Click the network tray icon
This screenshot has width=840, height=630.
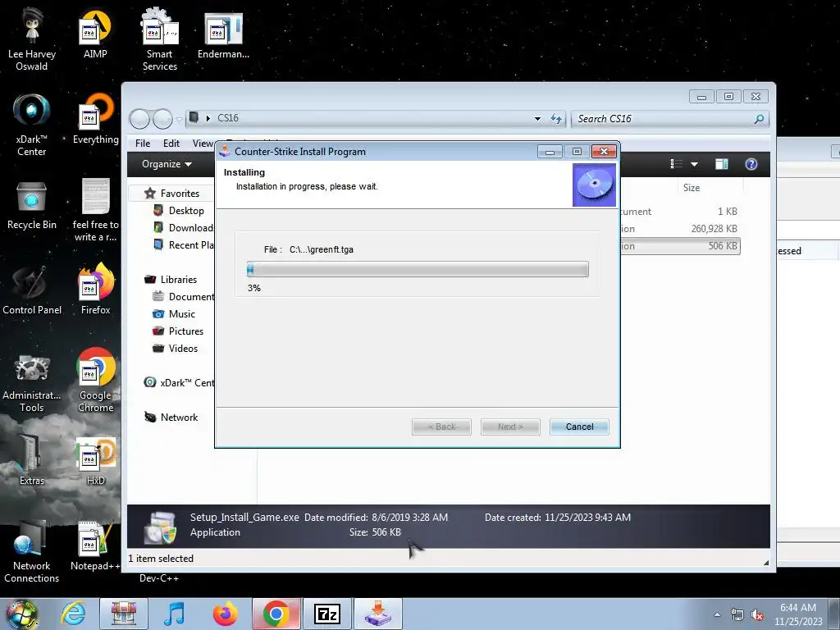tap(737, 615)
